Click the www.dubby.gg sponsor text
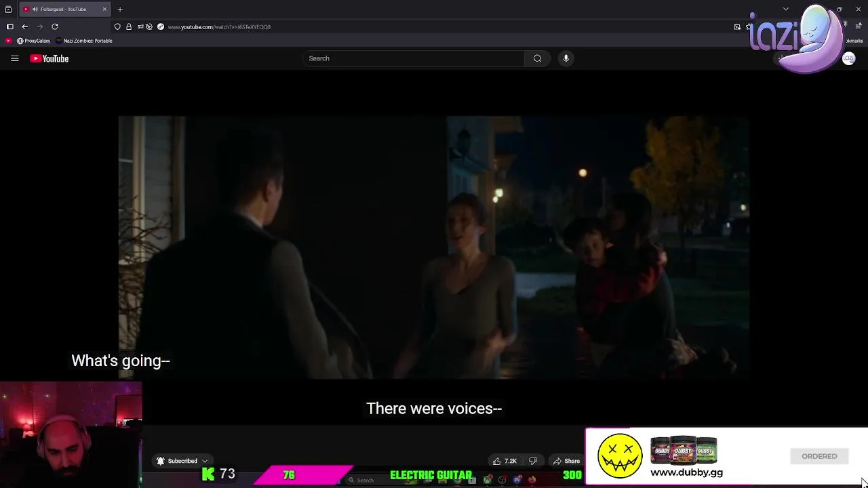868x488 pixels. [686, 472]
